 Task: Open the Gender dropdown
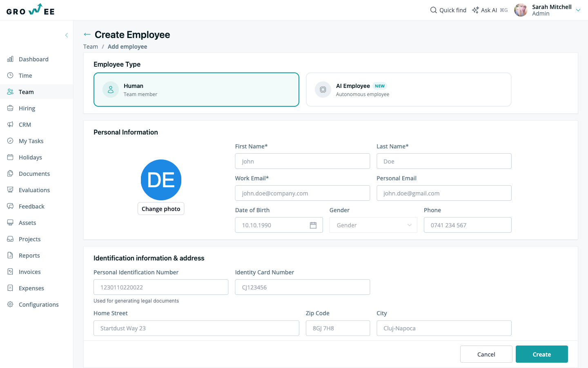pos(374,225)
